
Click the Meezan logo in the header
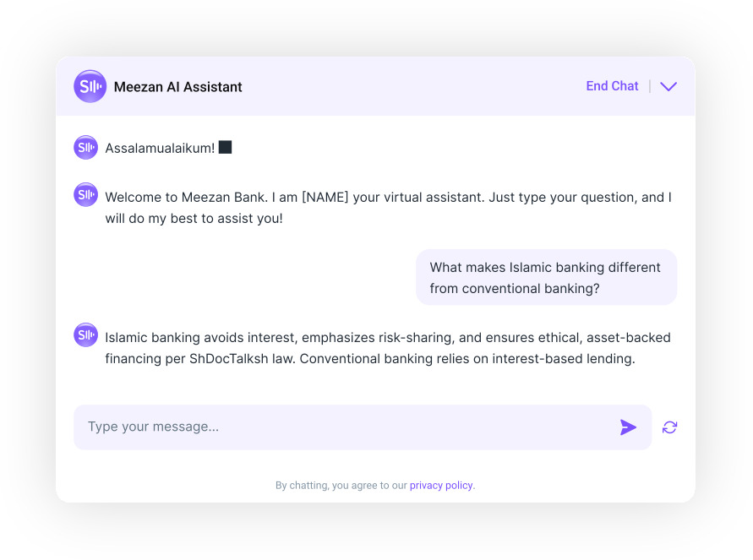click(90, 86)
